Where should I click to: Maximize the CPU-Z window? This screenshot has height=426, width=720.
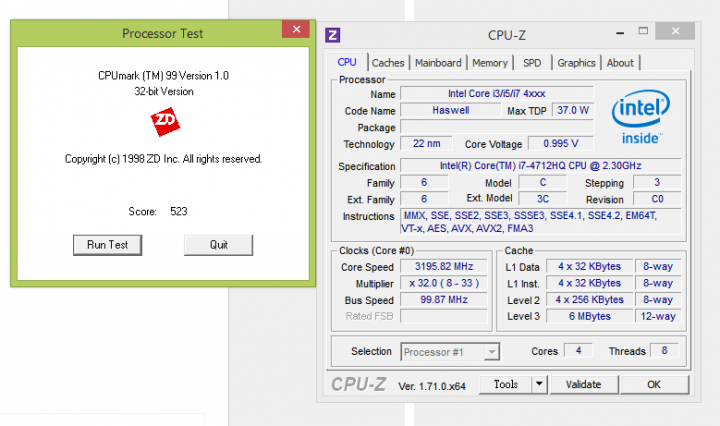(643, 31)
